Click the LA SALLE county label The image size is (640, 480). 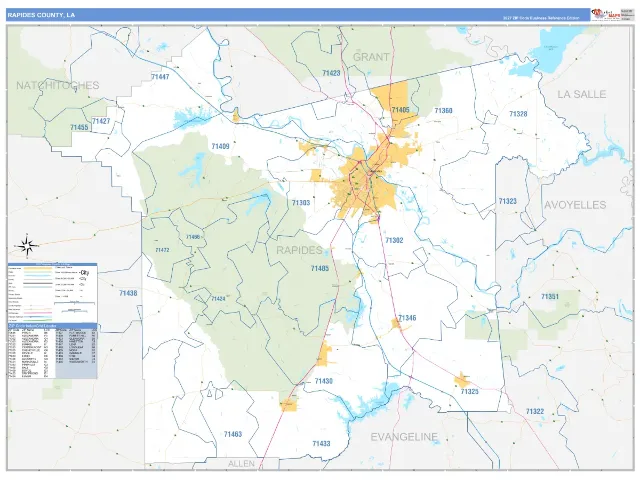coord(582,94)
